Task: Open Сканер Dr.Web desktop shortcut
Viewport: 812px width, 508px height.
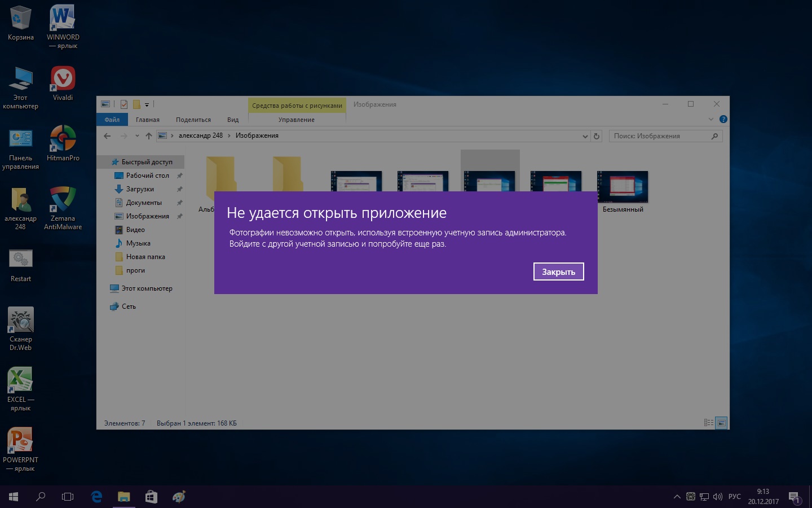Action: [x=21, y=321]
